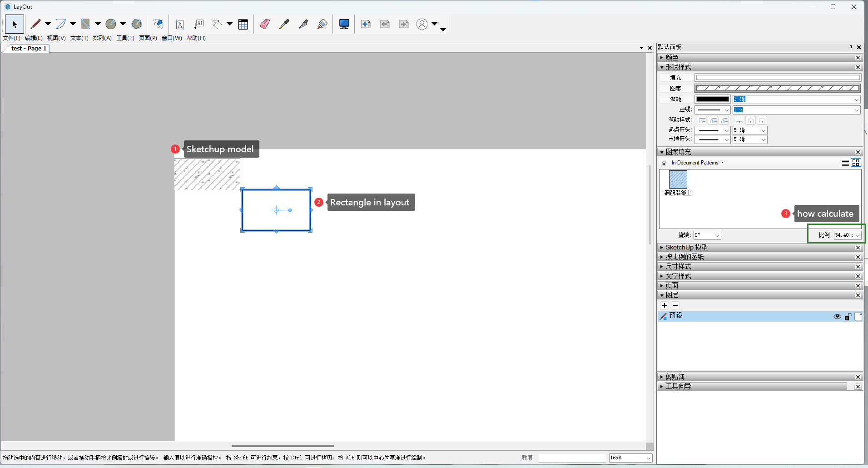This screenshot has height=468, width=868.
Task: Toggle visibility eye of 预设 layer
Action: [837, 317]
